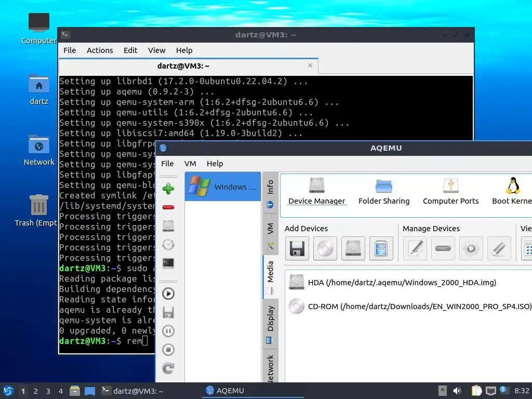
Task: Click show desktop taskbar icon
Action: point(90,391)
